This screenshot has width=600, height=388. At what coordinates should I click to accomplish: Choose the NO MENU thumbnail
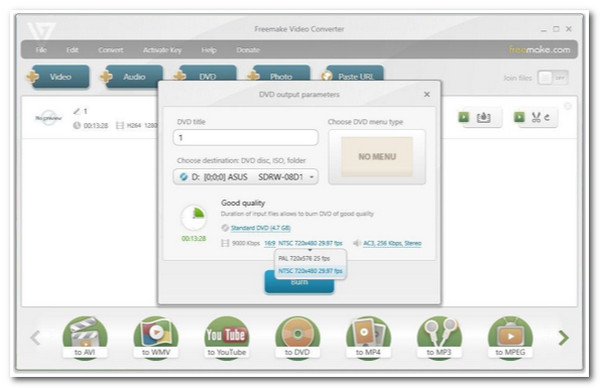tap(377, 157)
